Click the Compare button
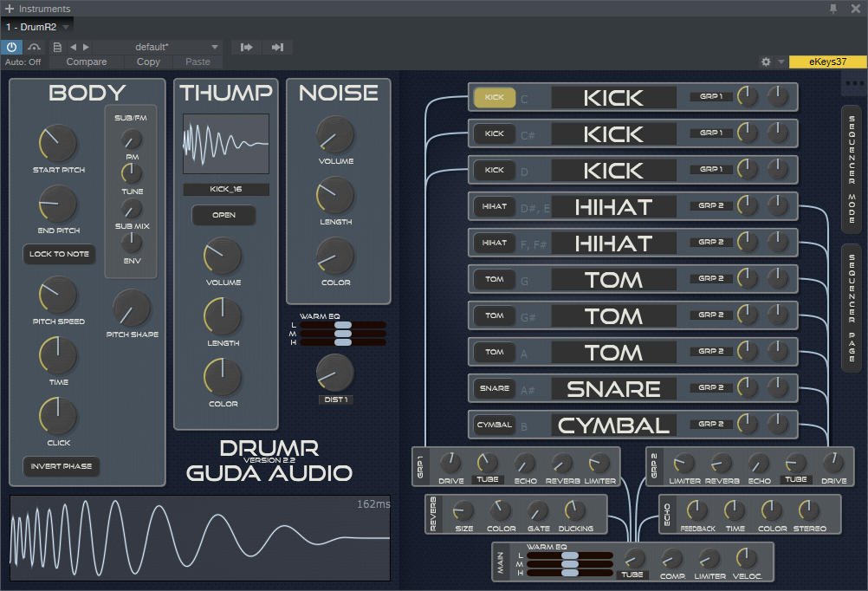This screenshot has height=591, width=868. coord(87,62)
